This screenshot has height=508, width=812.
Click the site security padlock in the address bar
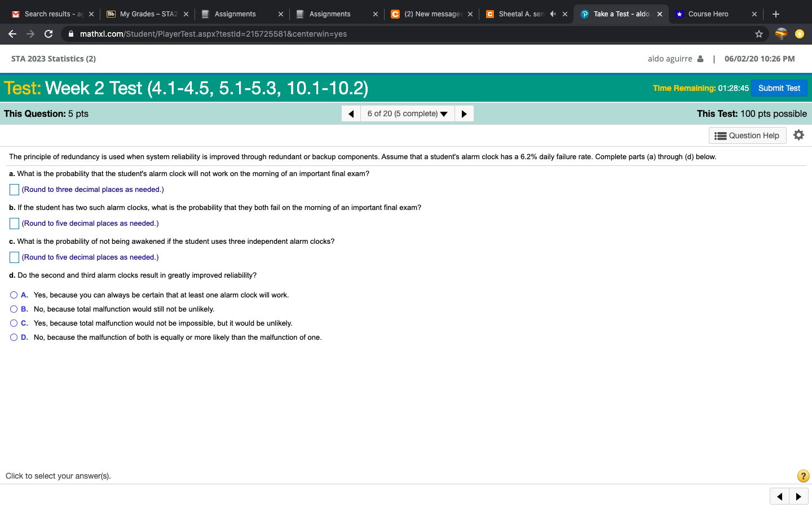coord(70,33)
